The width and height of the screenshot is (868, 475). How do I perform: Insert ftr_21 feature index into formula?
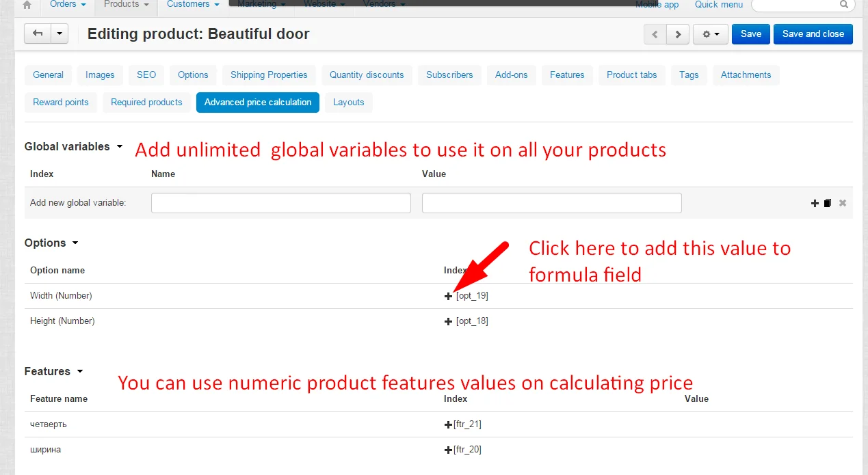[x=449, y=424]
